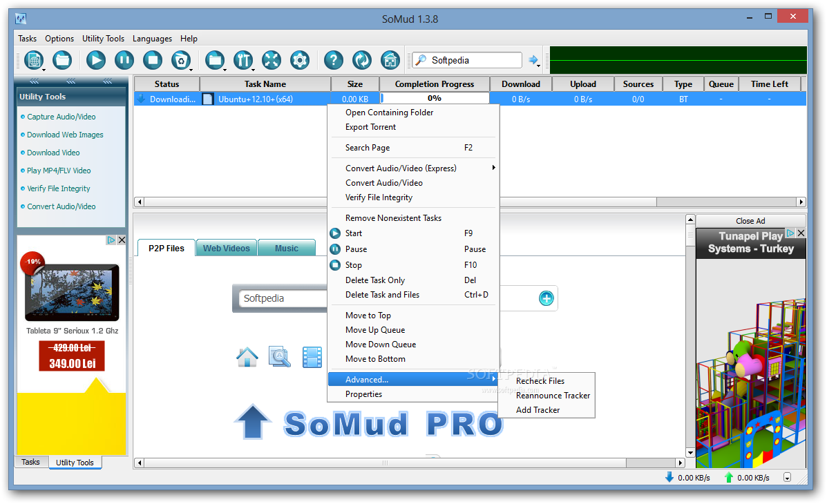Switch to the Web Videos tab

coord(227,249)
